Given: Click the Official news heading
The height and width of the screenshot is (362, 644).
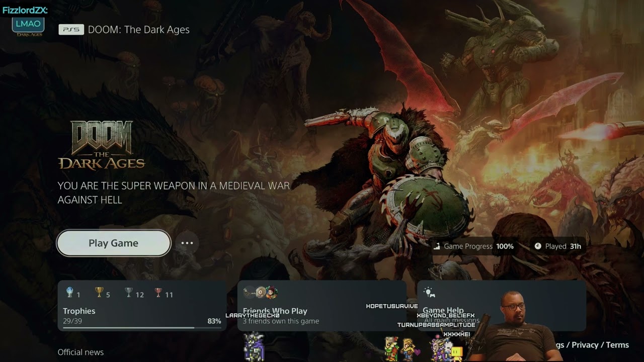Looking at the screenshot, I should [80, 352].
